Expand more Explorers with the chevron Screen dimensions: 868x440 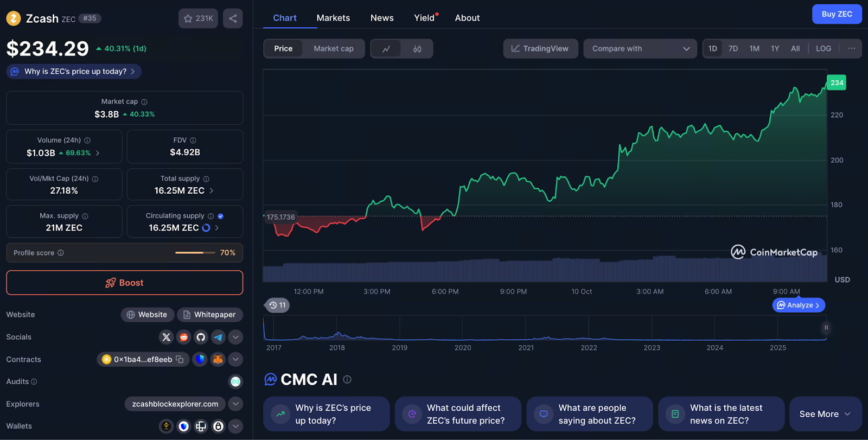point(235,404)
